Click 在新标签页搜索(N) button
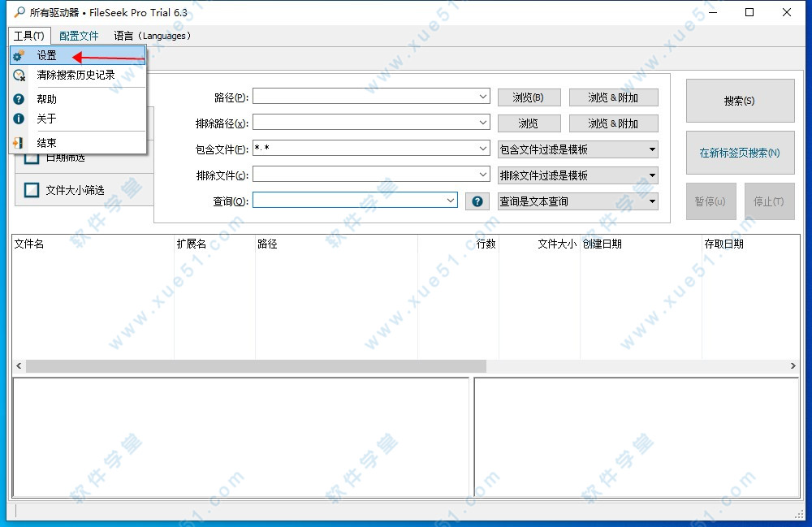The image size is (812, 527). pyautogui.click(x=740, y=153)
